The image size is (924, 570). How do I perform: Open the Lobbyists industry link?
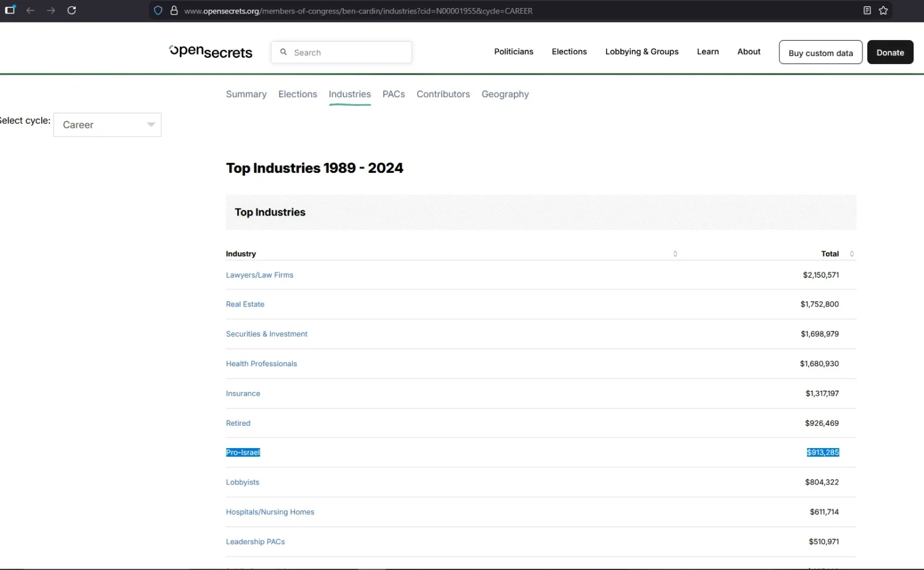243,482
